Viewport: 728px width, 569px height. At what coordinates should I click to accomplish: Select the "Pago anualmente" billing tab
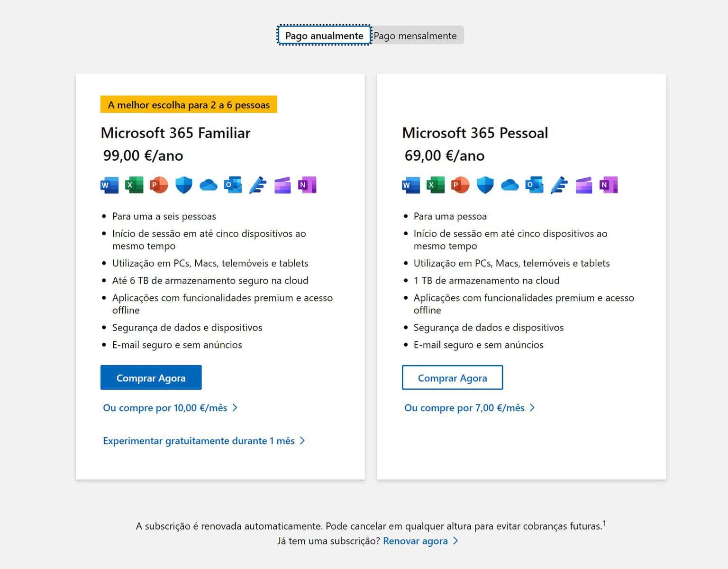tap(324, 36)
